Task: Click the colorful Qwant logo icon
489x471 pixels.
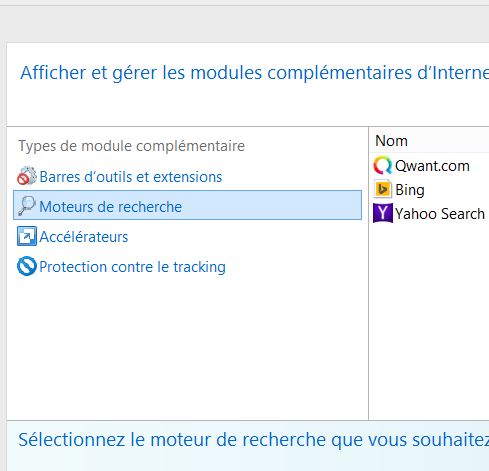Action: click(383, 165)
